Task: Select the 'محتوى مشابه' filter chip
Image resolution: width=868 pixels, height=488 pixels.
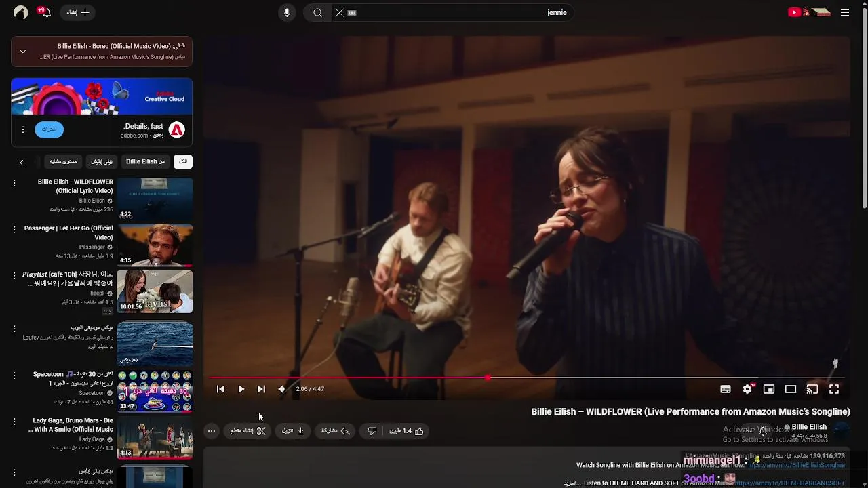Action: (x=63, y=161)
